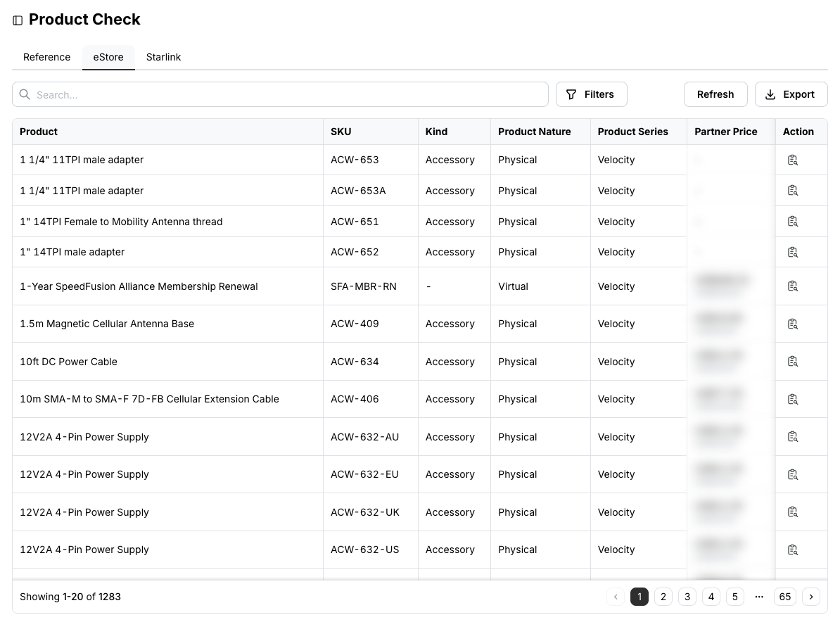This screenshot has width=840, height=622.
Task: Go to page 5
Action: tap(735, 597)
